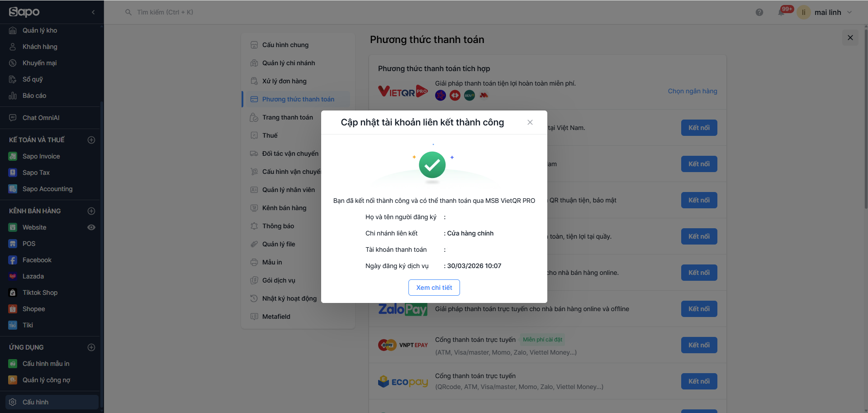Click the Chat OmniAI icon
This screenshot has height=413, width=868.
pos(13,118)
